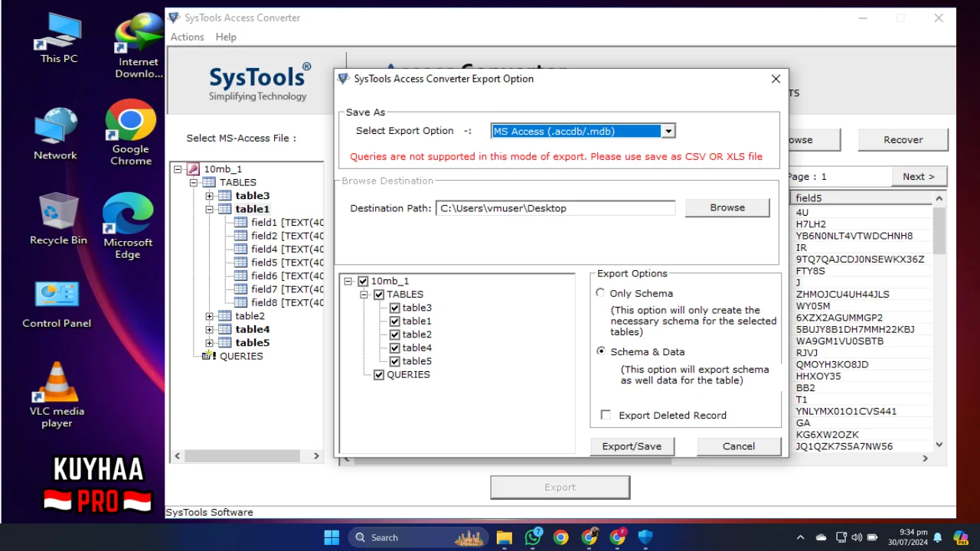Open the Recycle Bin desktop icon
Screen dimensions: 980x551
point(58,218)
